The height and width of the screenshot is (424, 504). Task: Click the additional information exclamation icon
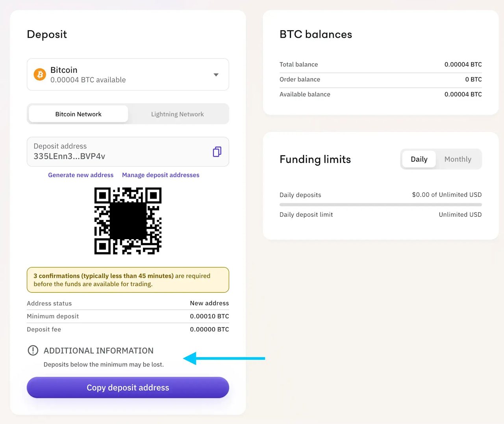tap(33, 350)
